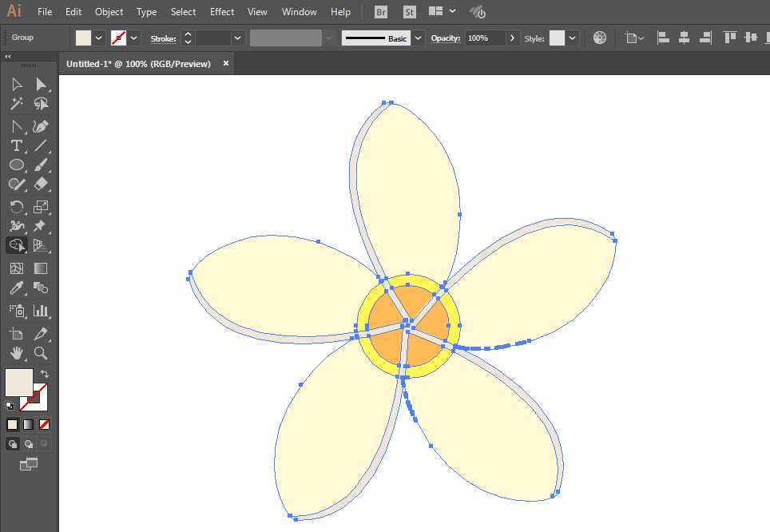Viewport: 770px width, 532px height.
Task: Expand the Basic brush definition dropdown
Action: tap(418, 38)
